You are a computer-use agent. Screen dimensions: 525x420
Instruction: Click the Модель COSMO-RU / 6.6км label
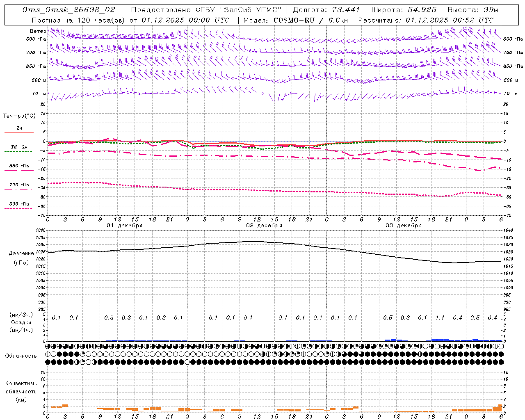coord(296,20)
